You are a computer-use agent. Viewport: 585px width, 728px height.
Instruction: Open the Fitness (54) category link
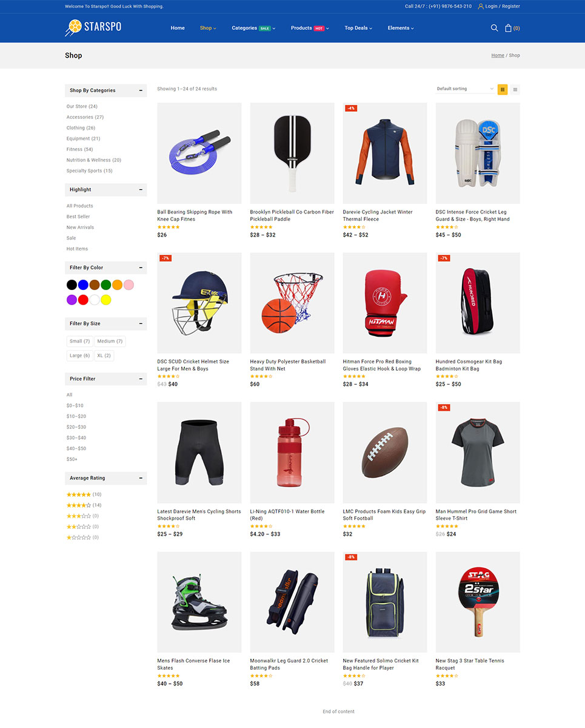click(79, 149)
